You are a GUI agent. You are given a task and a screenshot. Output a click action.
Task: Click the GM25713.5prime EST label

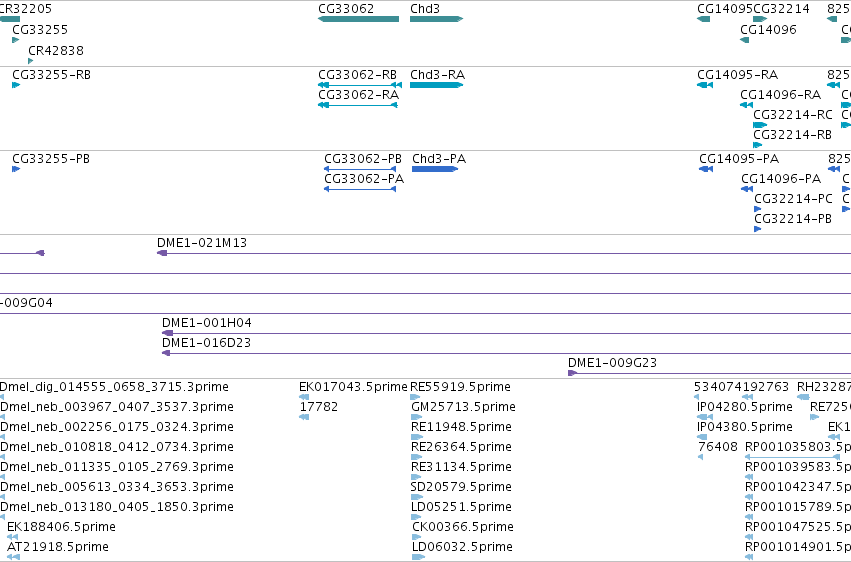click(x=463, y=407)
